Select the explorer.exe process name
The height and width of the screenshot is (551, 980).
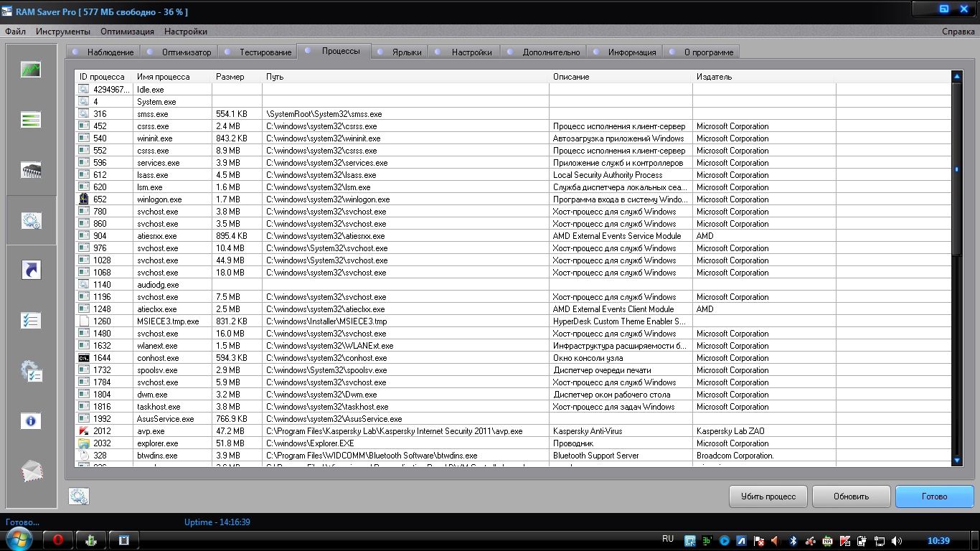(x=157, y=443)
